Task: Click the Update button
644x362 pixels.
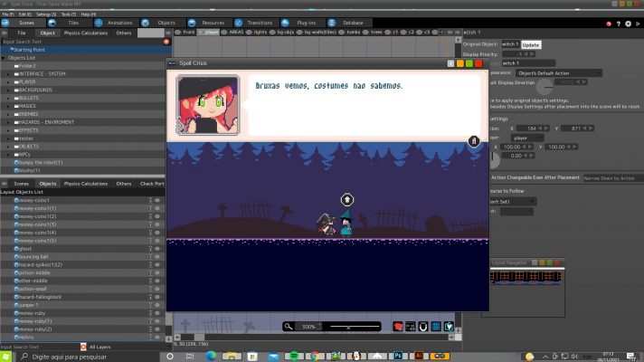Action: coord(531,44)
